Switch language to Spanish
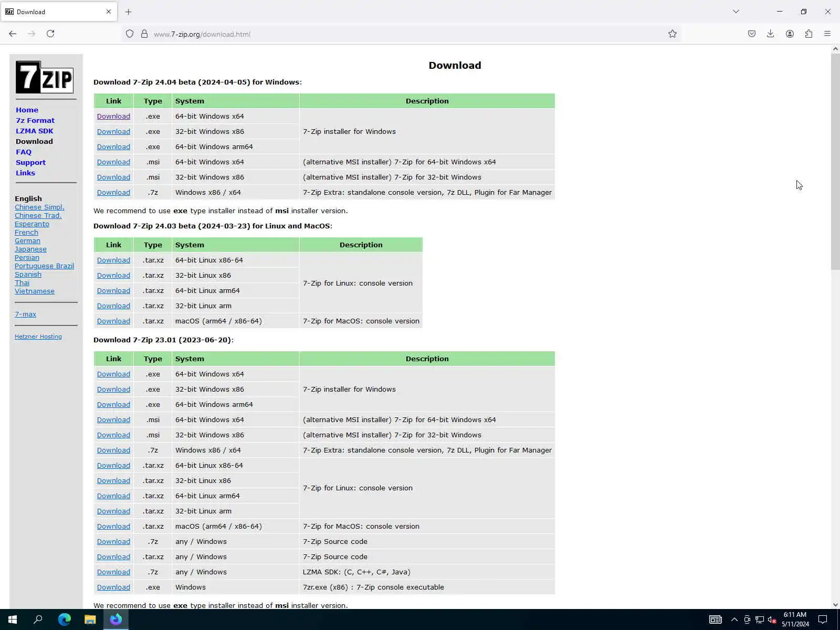 pos(28,274)
